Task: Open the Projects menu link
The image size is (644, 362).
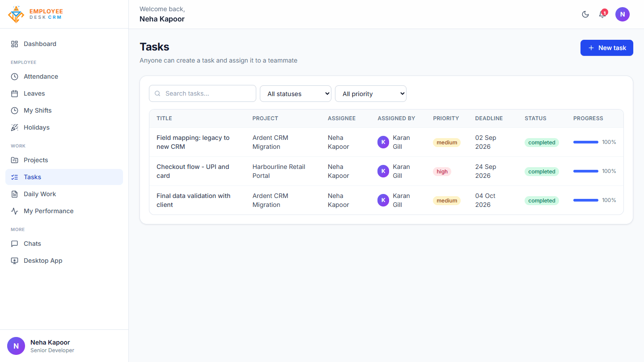Action: [64, 160]
